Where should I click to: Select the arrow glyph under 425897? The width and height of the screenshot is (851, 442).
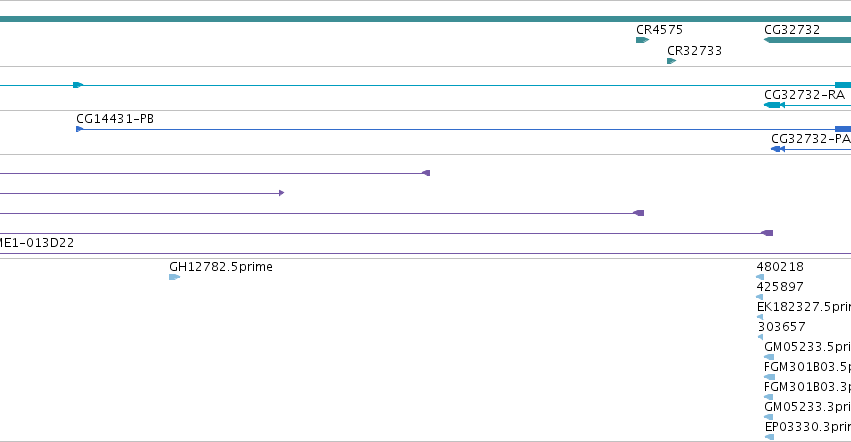(x=760, y=297)
